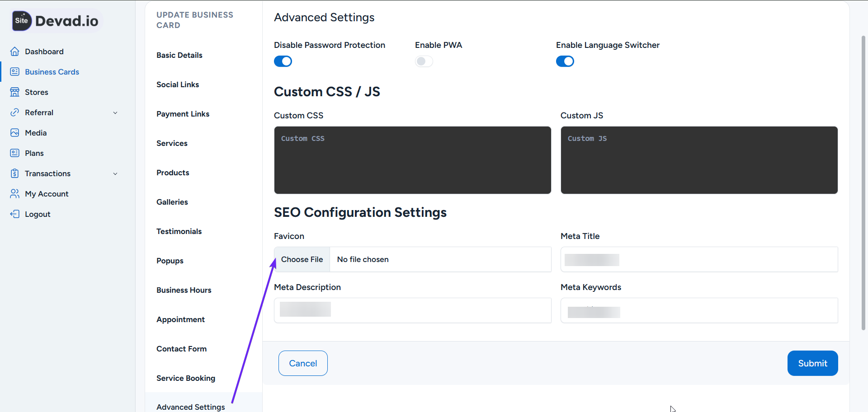Expand the Transactions menu chevron
Screen dimensions: 868x412
coord(116,173)
